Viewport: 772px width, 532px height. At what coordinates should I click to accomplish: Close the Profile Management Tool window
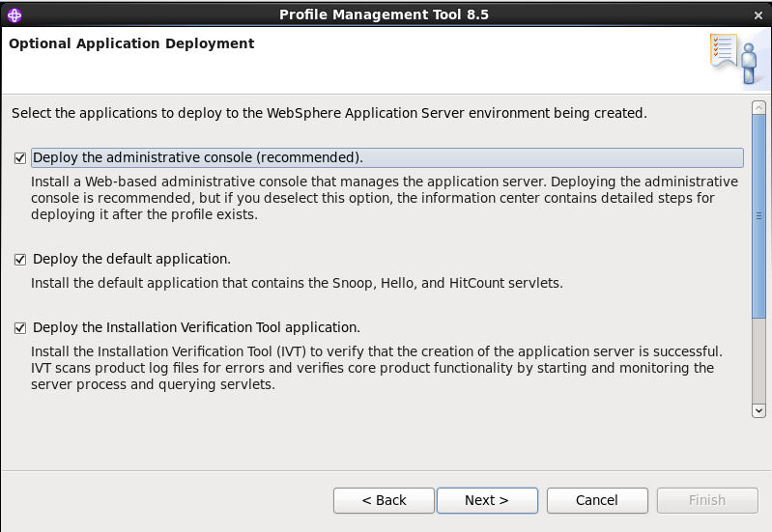coord(757,14)
